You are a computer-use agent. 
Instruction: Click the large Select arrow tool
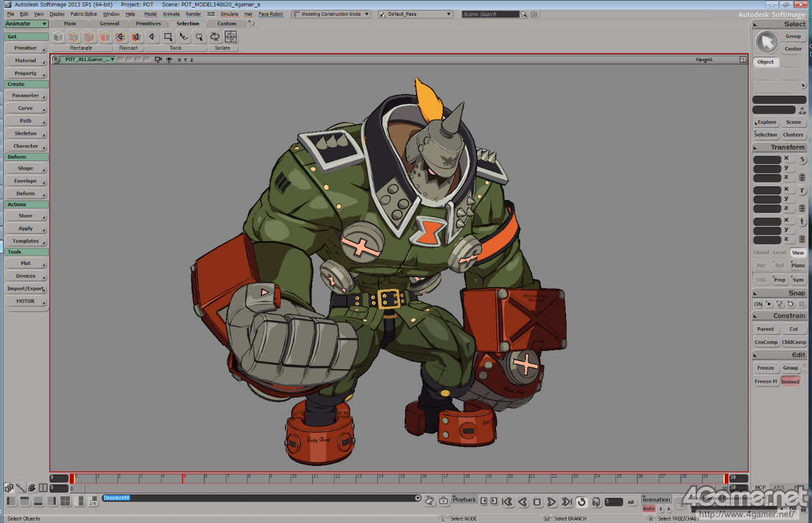click(x=767, y=42)
